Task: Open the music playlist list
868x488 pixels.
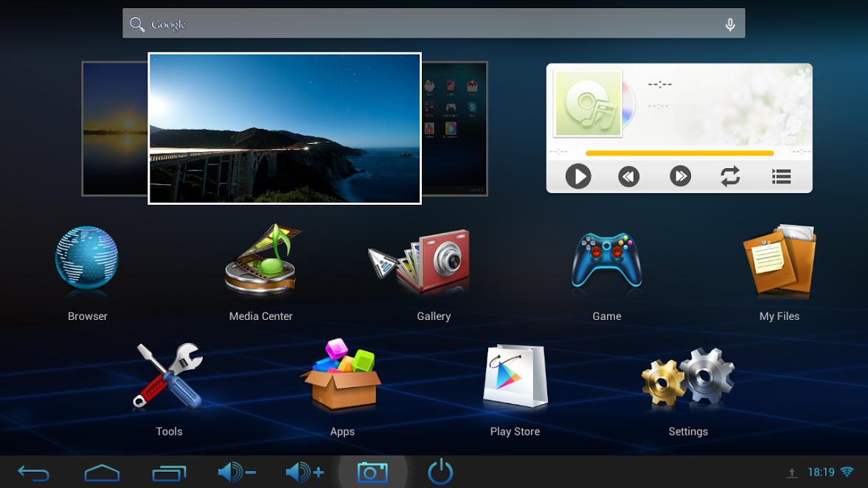Action: (x=781, y=177)
